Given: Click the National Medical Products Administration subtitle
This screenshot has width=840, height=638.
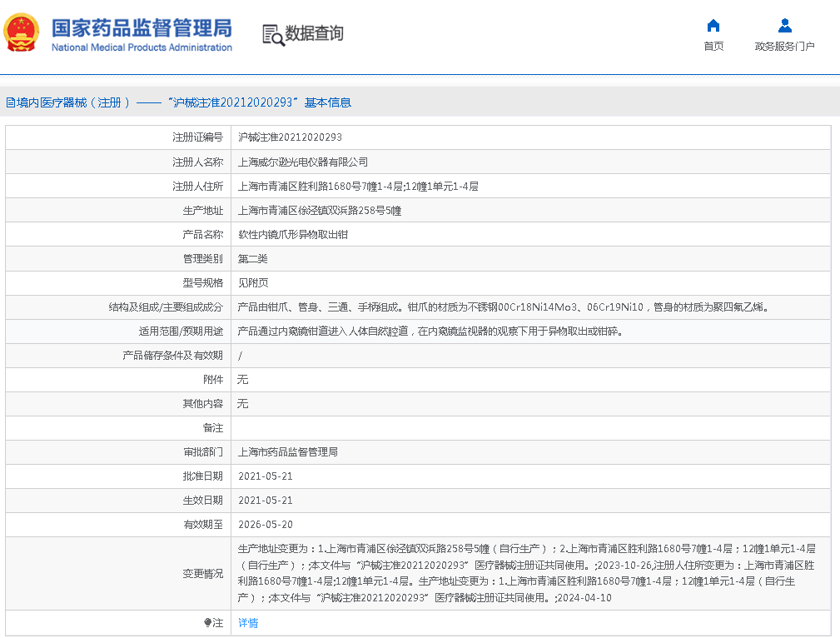Looking at the screenshot, I should click(142, 47).
